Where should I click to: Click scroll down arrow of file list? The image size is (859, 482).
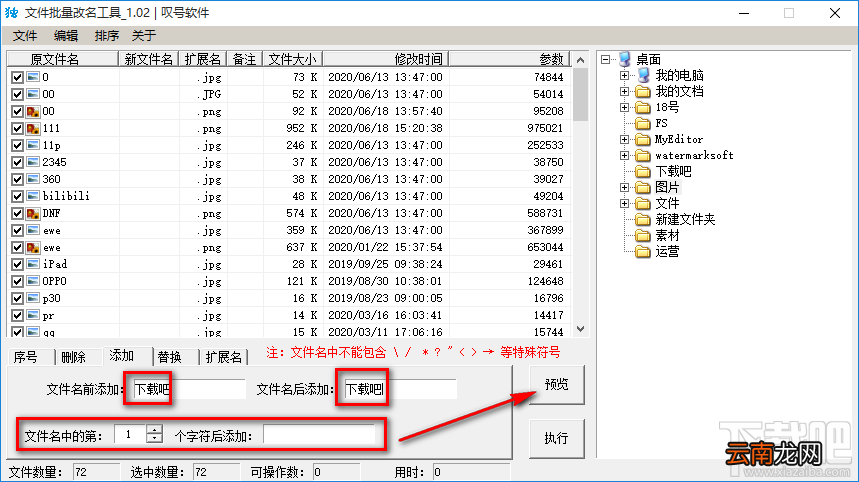pos(581,329)
